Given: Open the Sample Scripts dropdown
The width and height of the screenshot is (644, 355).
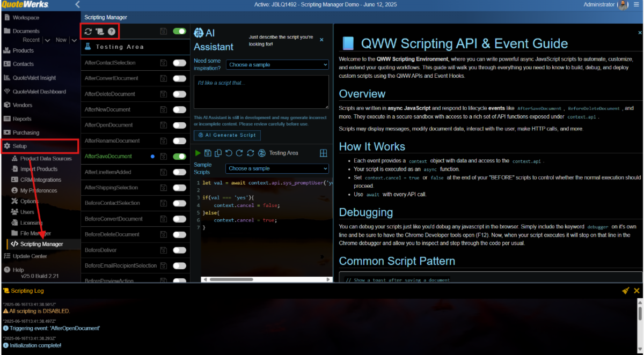Looking at the screenshot, I should tap(277, 168).
